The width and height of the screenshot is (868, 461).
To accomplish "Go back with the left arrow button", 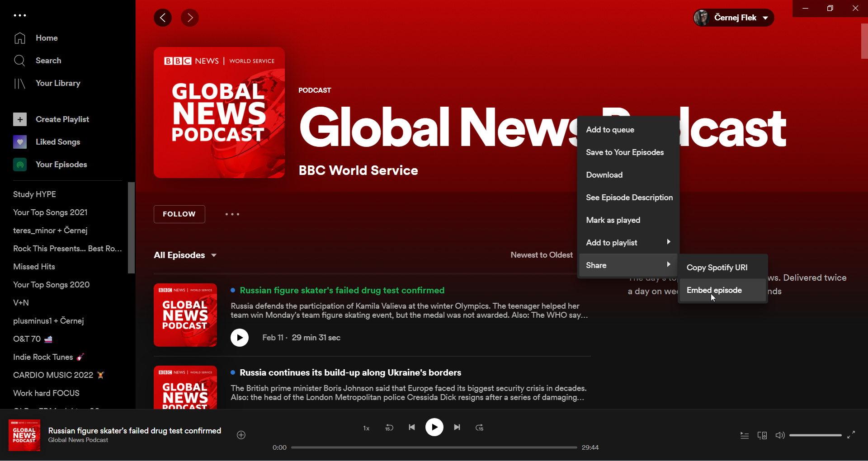I will 163,18.
